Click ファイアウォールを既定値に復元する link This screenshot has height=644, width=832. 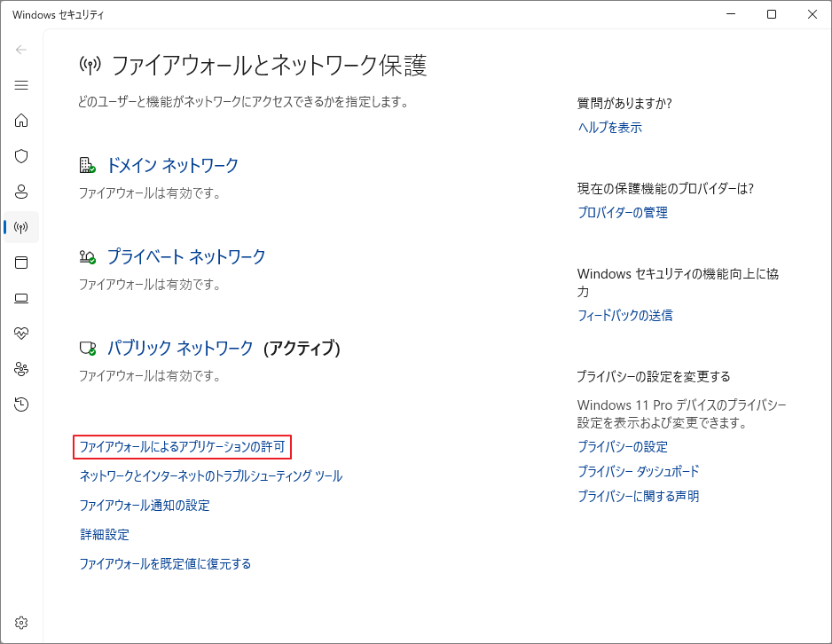click(165, 563)
